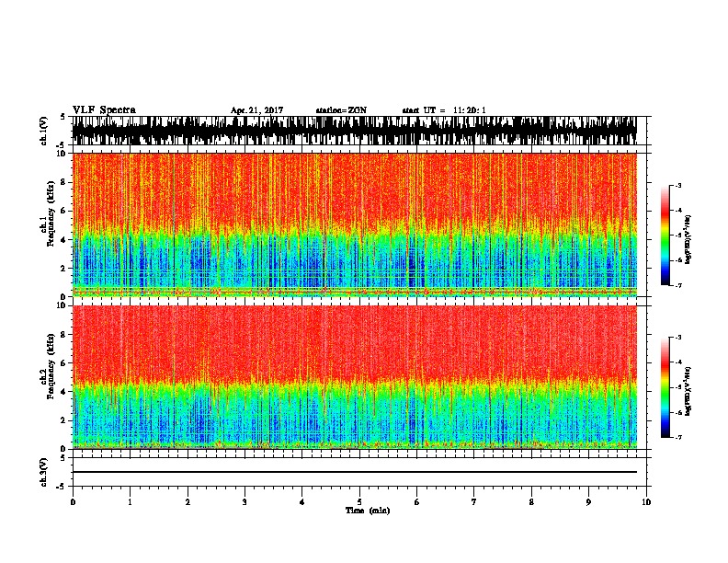Screen dimensions: 728x563
Task: Click the ch.1 frequency spectrogram
Action: [x=355, y=224]
